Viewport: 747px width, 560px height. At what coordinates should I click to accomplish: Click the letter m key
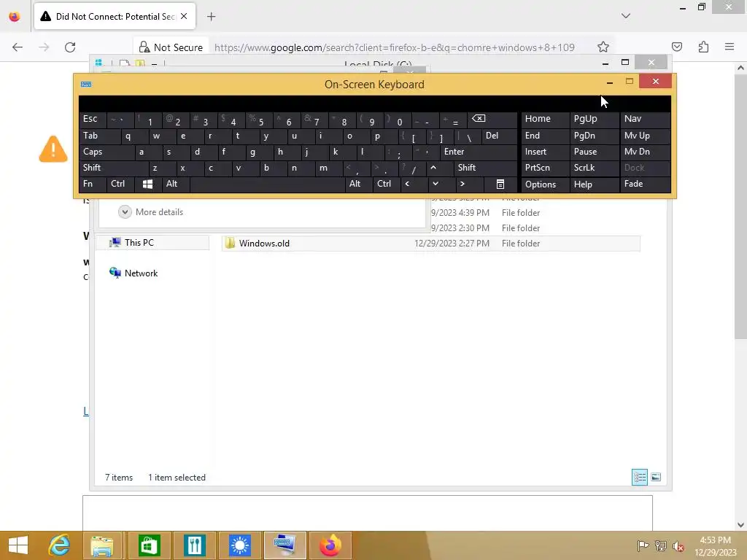pos(328,168)
